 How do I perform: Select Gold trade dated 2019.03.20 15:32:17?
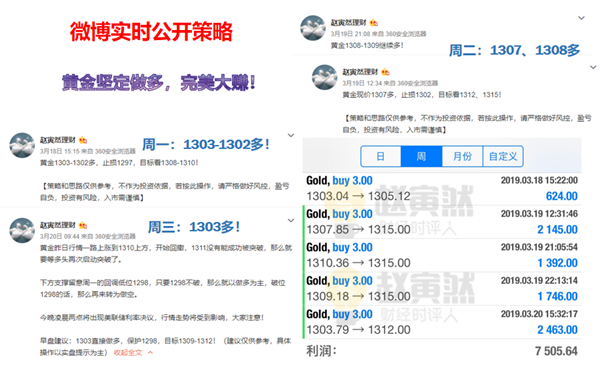click(442, 322)
